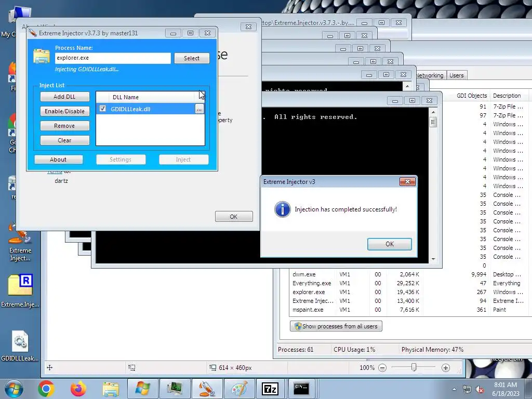Minimize the frontmost console window
The image size is (532, 399).
[395, 100]
